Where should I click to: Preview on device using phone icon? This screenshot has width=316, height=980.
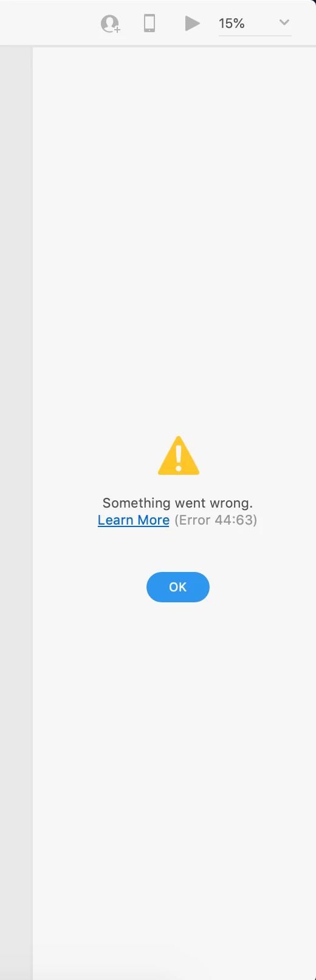(x=149, y=23)
